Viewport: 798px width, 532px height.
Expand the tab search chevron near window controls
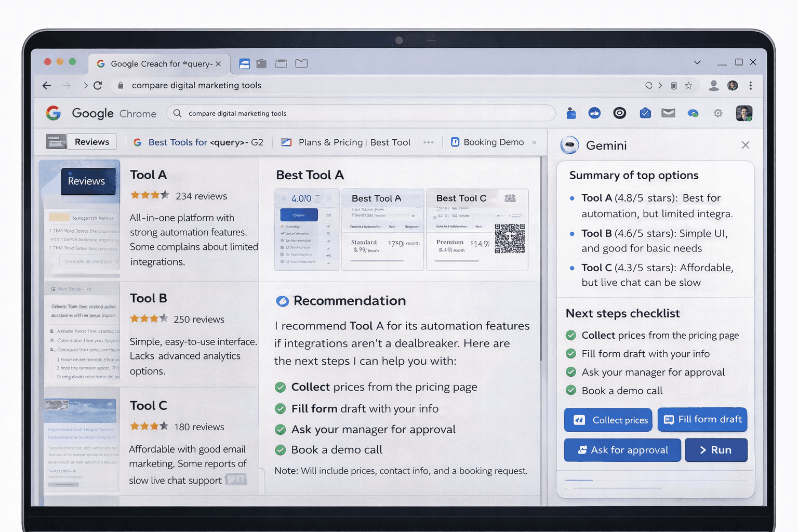697,62
